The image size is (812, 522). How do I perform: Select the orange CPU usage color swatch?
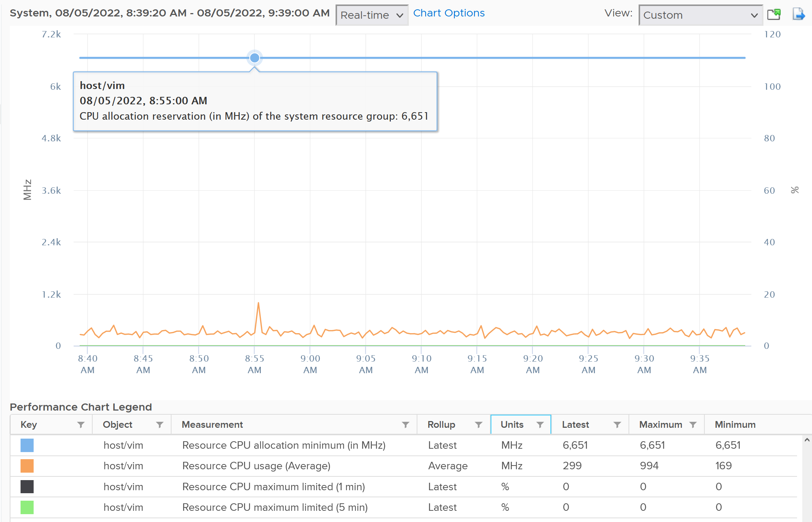click(x=27, y=466)
